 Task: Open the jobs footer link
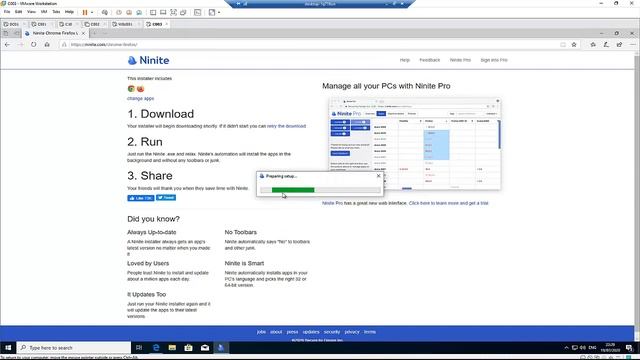pyautogui.click(x=261, y=332)
